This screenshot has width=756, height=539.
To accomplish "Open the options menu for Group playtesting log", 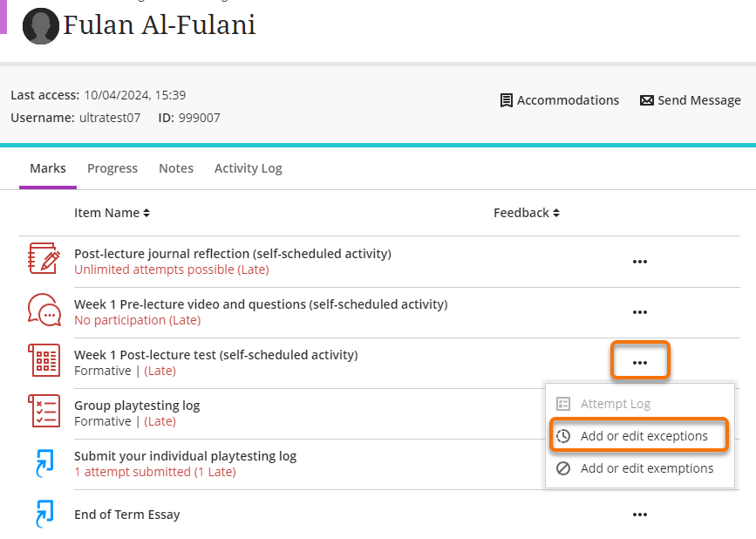I will click(x=640, y=412).
